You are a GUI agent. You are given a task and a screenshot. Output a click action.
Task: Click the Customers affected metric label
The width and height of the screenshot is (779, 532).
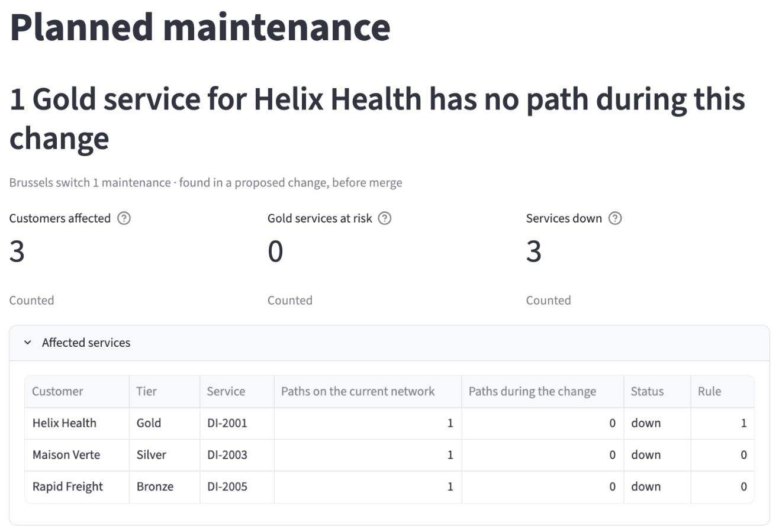60,218
